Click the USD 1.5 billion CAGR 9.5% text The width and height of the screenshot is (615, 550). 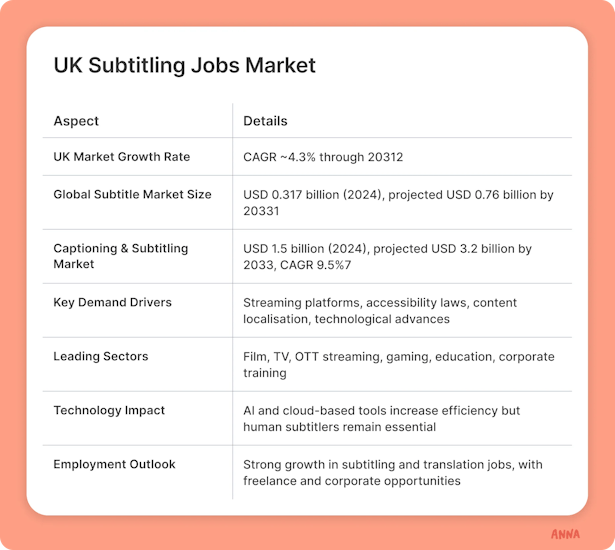[x=387, y=257]
